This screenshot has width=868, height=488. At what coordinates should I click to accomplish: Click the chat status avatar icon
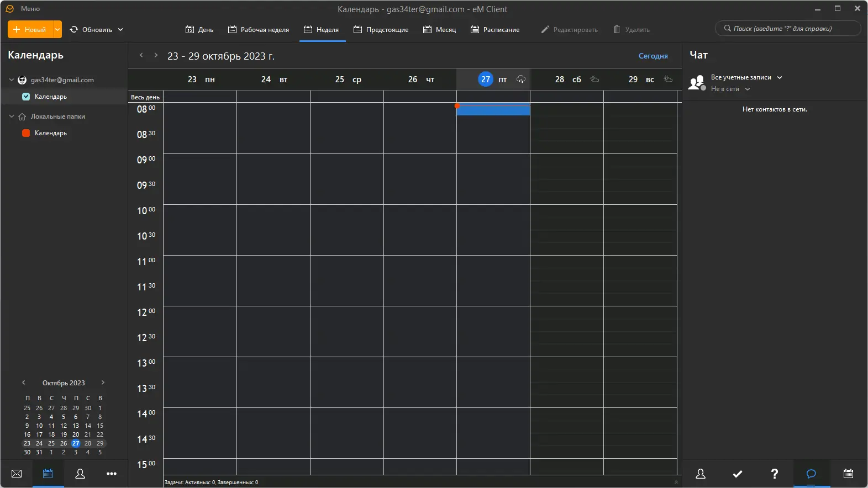pos(697,83)
